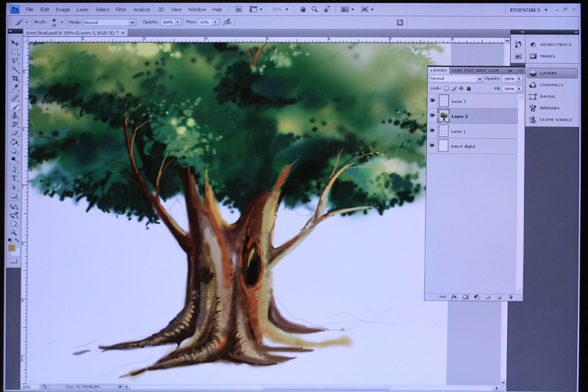Switch to the Channels tab in layers panel
Screen dimensions: 588x392
tap(456, 71)
